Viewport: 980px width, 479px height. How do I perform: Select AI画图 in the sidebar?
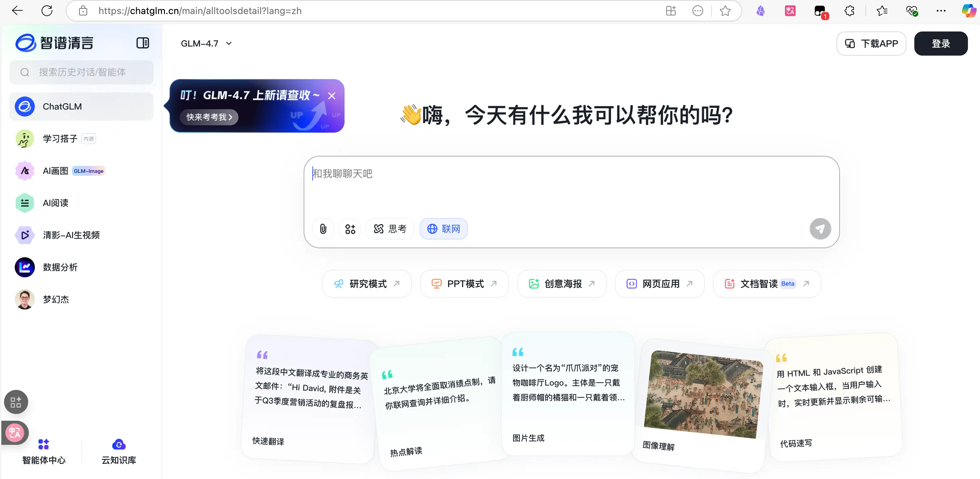(56, 171)
